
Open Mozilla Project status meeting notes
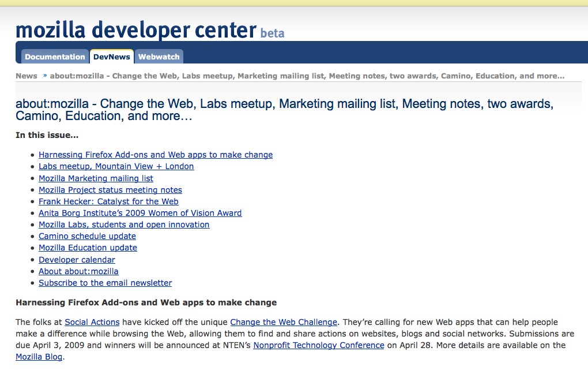(110, 190)
